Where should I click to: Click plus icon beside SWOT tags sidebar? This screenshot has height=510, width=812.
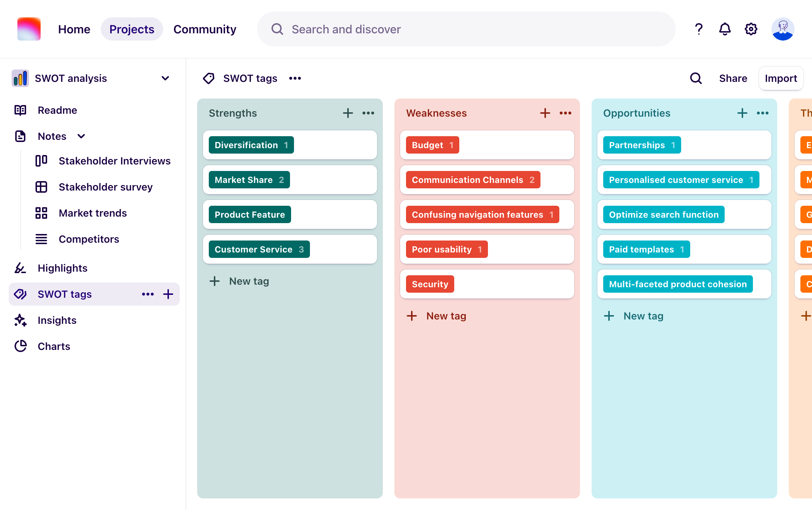[168, 294]
